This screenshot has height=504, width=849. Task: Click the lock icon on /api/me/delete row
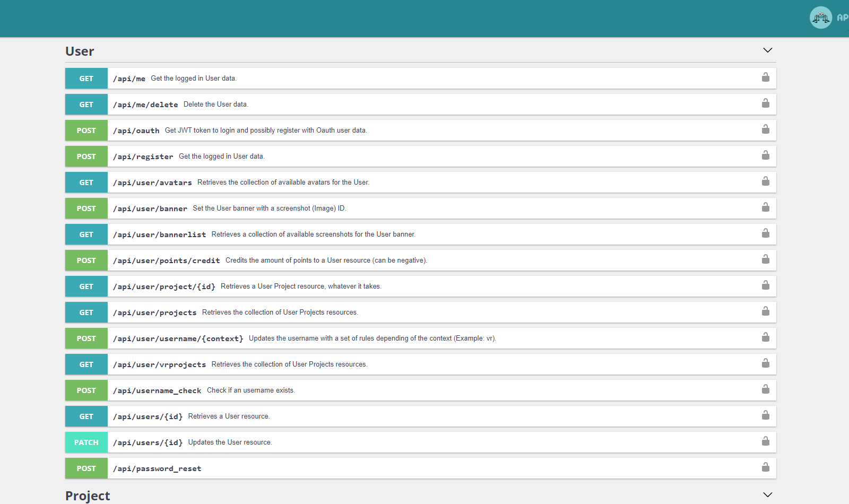point(765,103)
